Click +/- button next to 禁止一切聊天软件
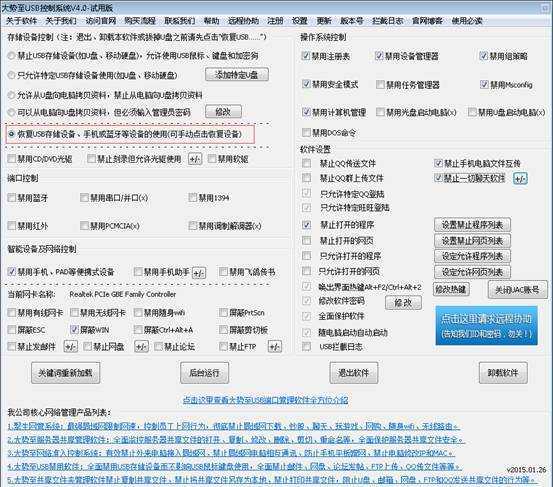The width and height of the screenshot is (553, 487). 520,178
